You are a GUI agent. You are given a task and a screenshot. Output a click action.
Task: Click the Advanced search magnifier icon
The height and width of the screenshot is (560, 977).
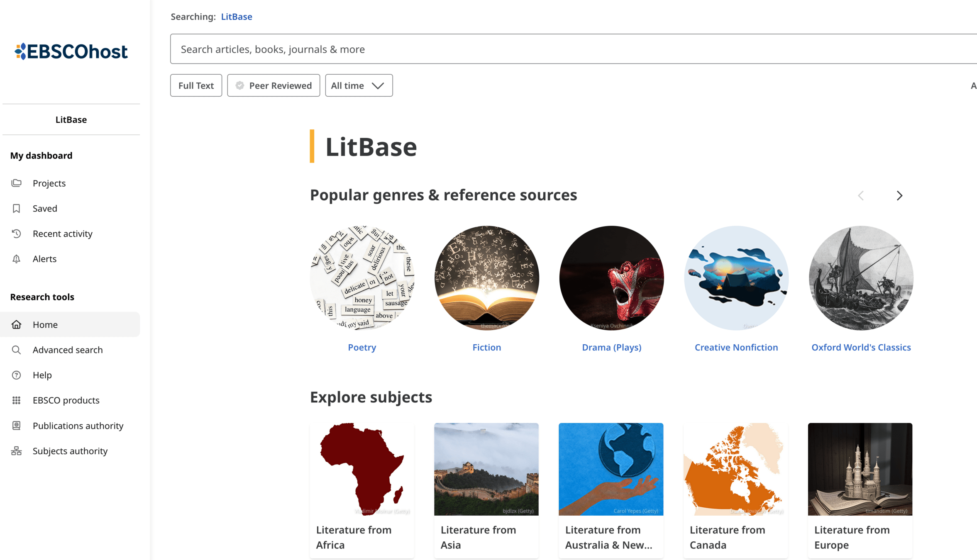pyautogui.click(x=16, y=350)
